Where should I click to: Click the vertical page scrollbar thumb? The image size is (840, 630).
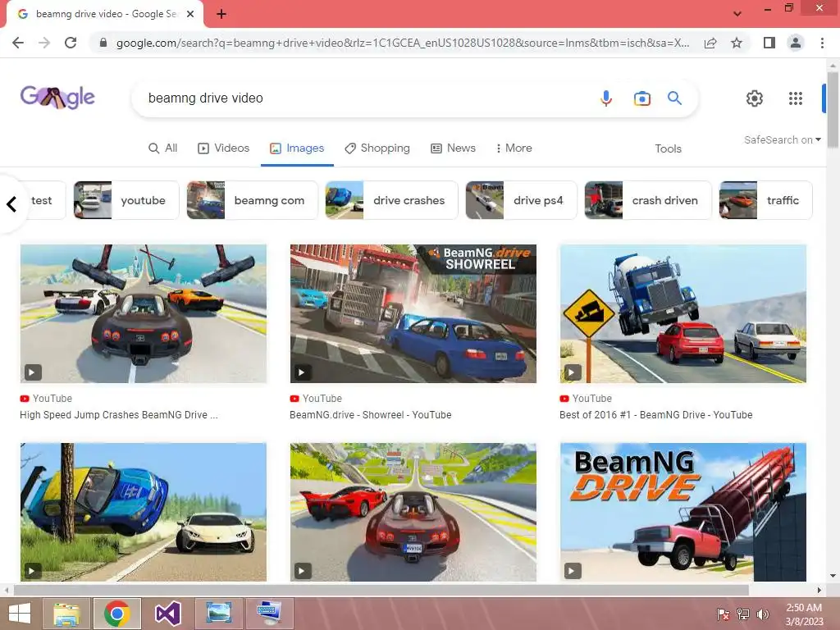(x=833, y=110)
